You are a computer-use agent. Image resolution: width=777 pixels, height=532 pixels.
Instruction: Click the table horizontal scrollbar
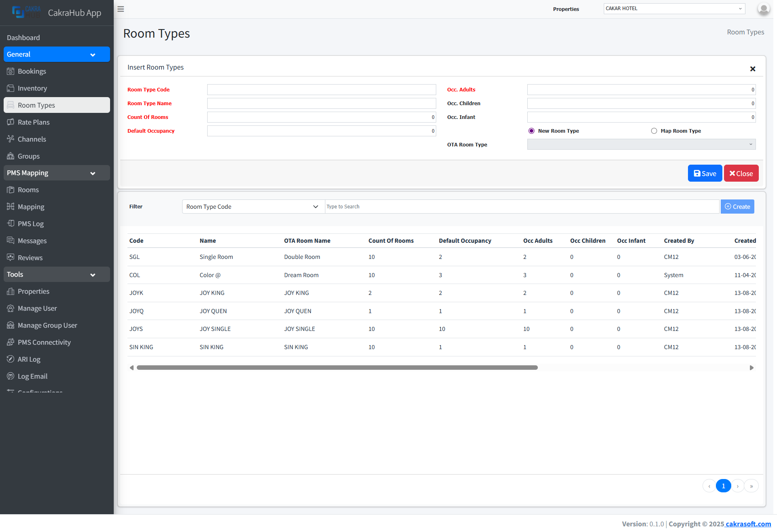(337, 368)
